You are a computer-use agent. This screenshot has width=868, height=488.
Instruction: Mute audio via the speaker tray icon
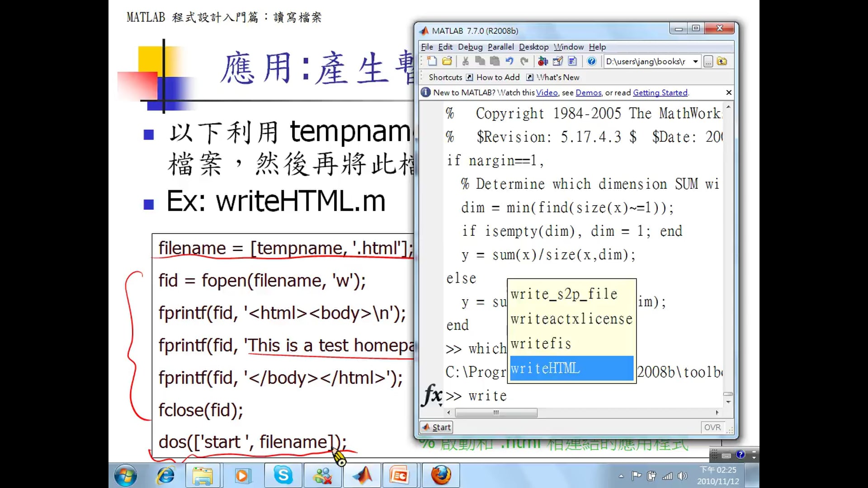click(x=683, y=475)
